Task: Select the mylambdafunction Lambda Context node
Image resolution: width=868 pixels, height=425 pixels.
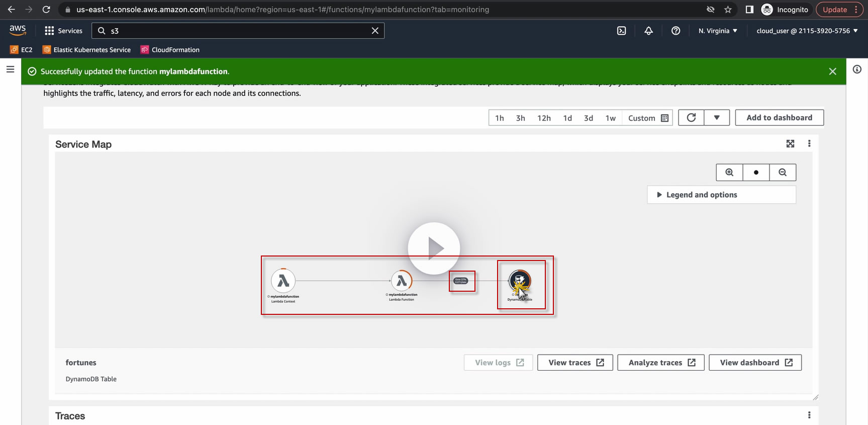Action: point(283,281)
